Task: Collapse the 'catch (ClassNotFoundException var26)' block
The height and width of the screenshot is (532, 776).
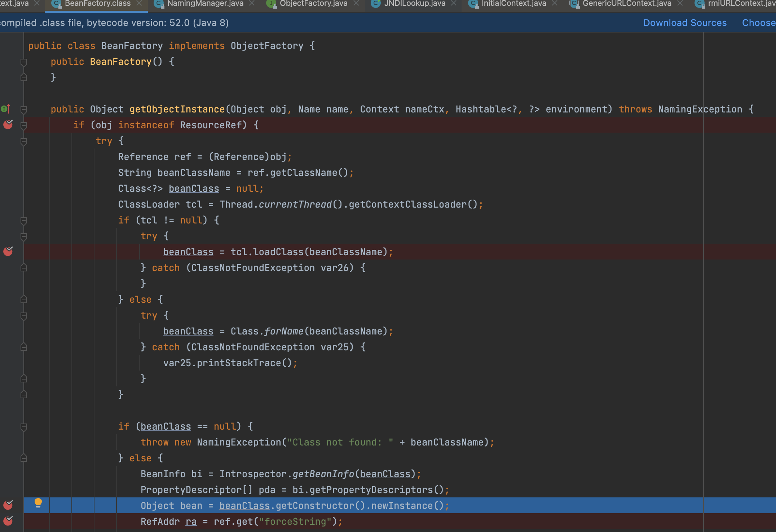Action: coord(24,267)
